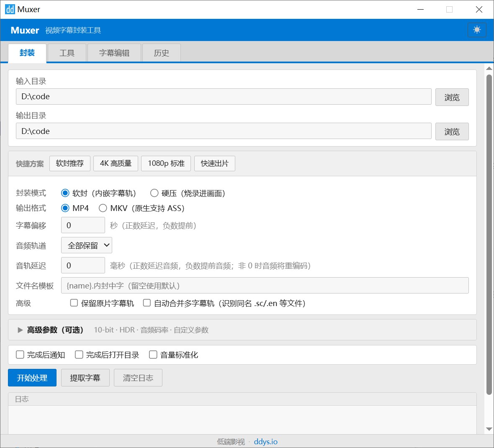This screenshot has height=448, width=494.
Task: Click the 字幕偏移 input field
Action: click(x=83, y=225)
